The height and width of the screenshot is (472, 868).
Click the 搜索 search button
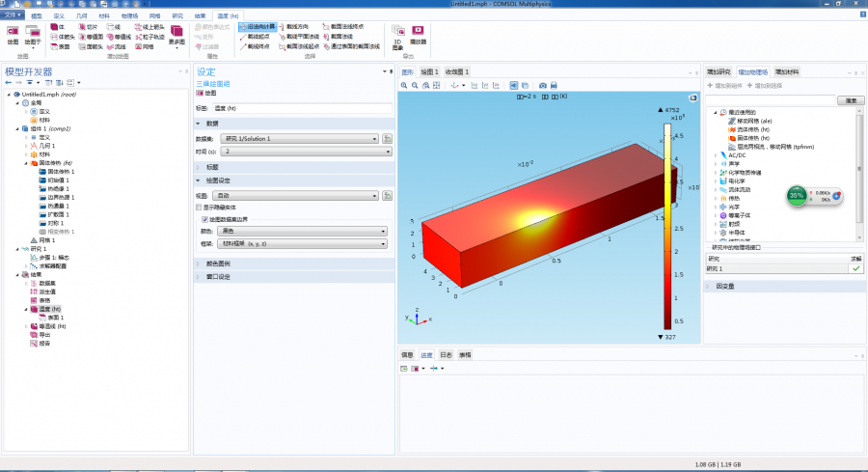click(x=851, y=100)
